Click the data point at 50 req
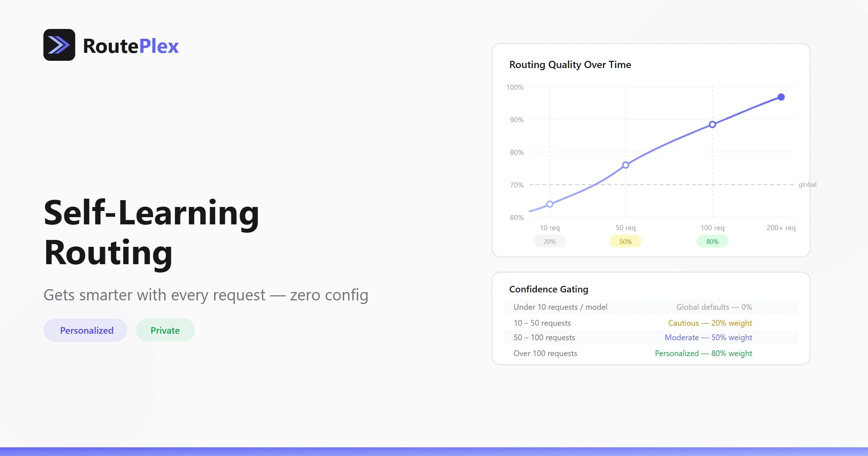The height and width of the screenshot is (456, 868). point(625,165)
